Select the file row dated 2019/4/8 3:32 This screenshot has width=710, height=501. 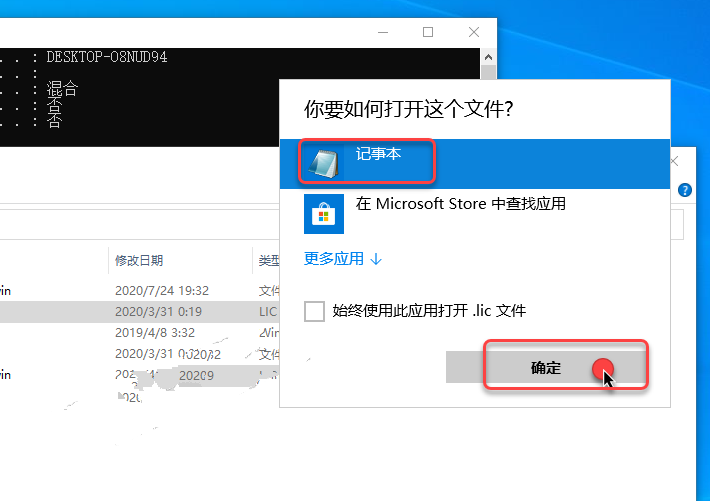coord(139,332)
